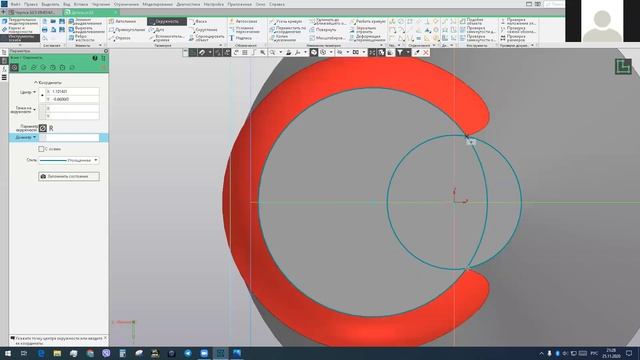Open the Windows Start menu
Image resolution: width=640 pixels, height=360 pixels.
[x=8, y=353]
